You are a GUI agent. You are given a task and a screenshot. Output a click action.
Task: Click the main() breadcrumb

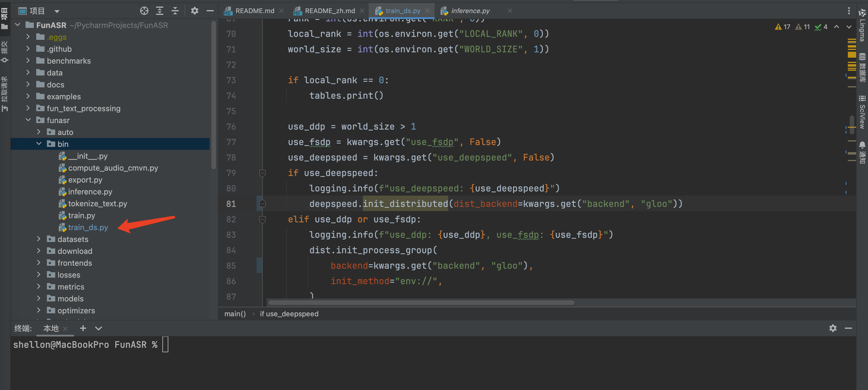[x=235, y=313]
